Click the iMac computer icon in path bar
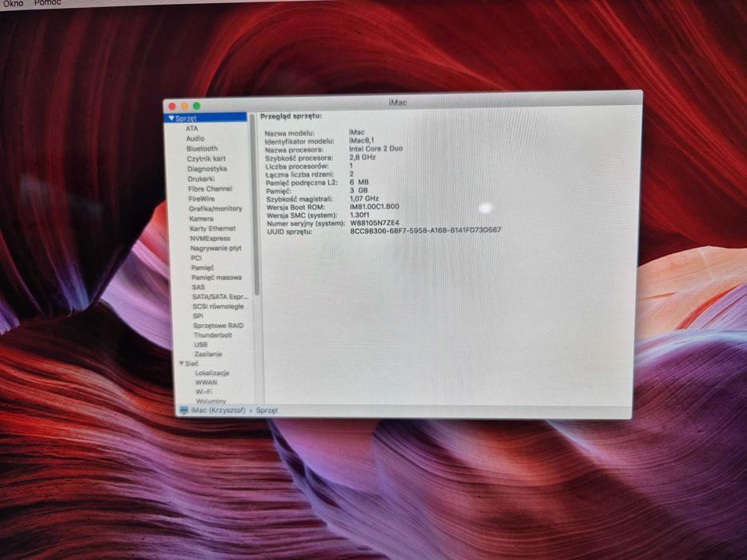Image resolution: width=747 pixels, height=560 pixels. click(x=184, y=410)
